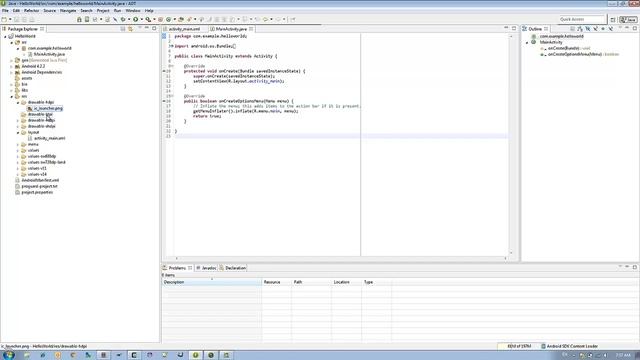The width and height of the screenshot is (640, 360).
Task: Toggle Hide Local Types in Outline toolbar
Action: click(x=611, y=29)
